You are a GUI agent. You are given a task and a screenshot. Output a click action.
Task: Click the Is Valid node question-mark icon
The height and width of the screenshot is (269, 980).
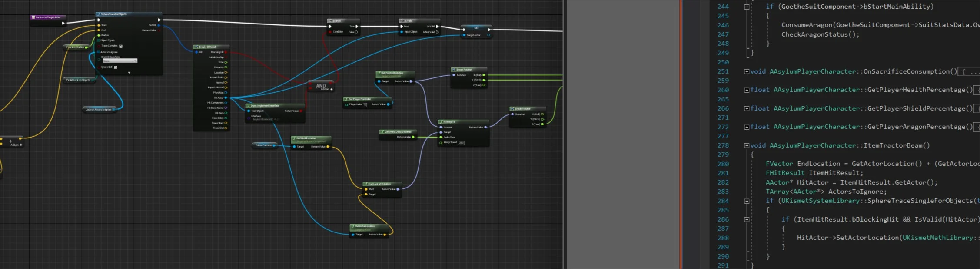click(402, 21)
